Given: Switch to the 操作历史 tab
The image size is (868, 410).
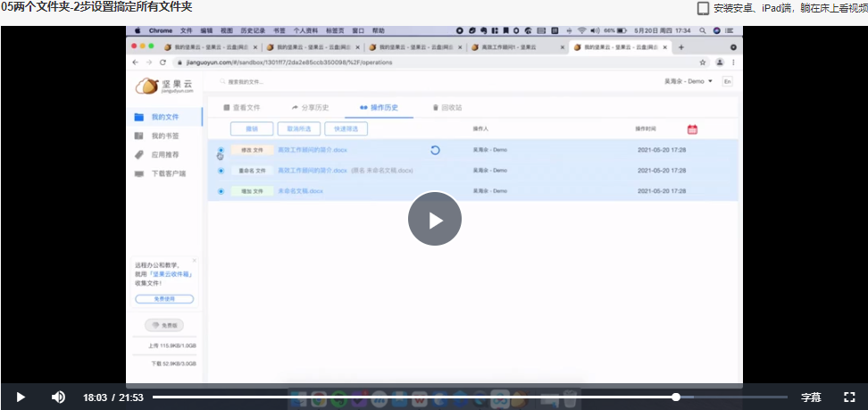Looking at the screenshot, I should 379,107.
